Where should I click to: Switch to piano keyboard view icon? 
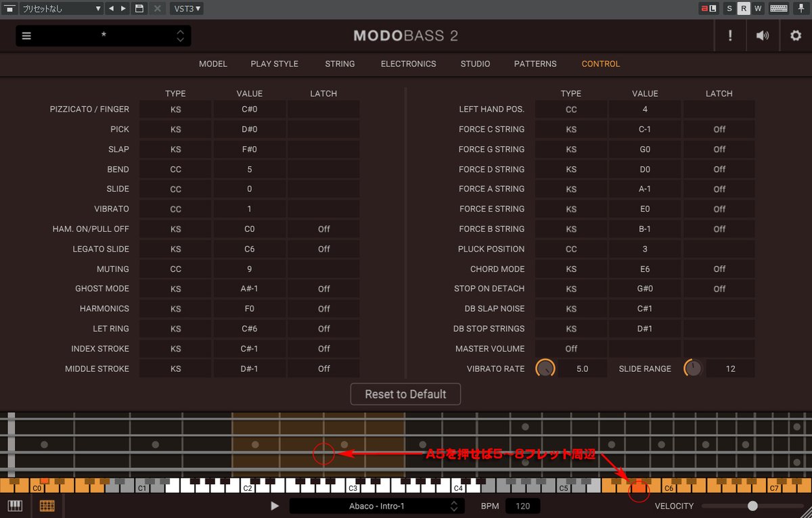point(15,506)
